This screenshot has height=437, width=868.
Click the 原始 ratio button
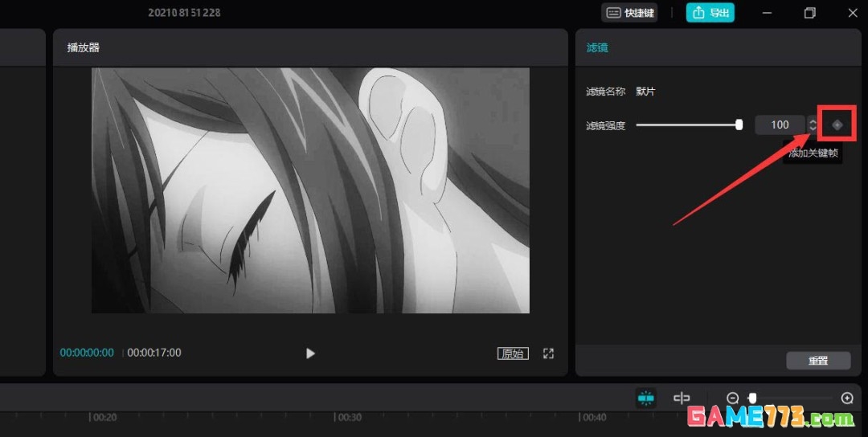tap(513, 353)
